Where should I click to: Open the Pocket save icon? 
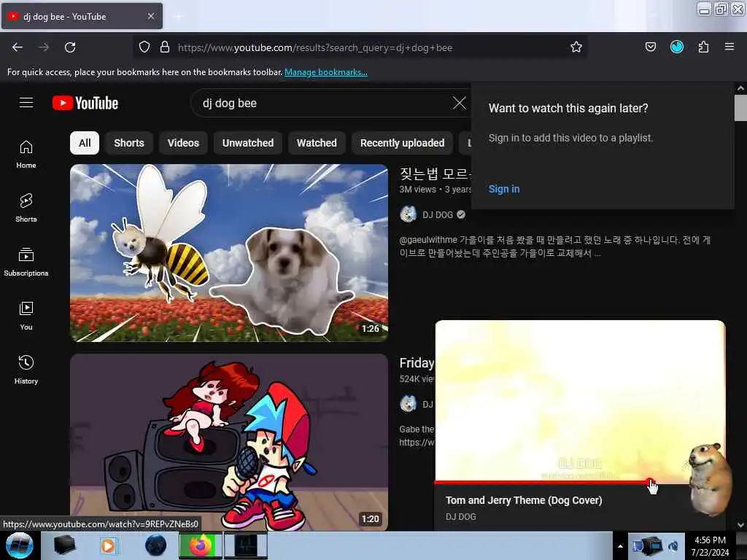pos(650,47)
